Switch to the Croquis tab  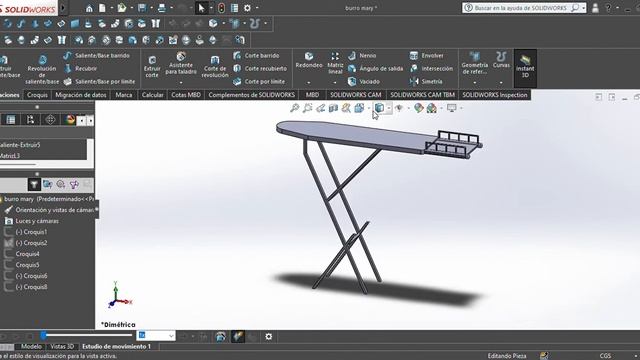point(37,95)
